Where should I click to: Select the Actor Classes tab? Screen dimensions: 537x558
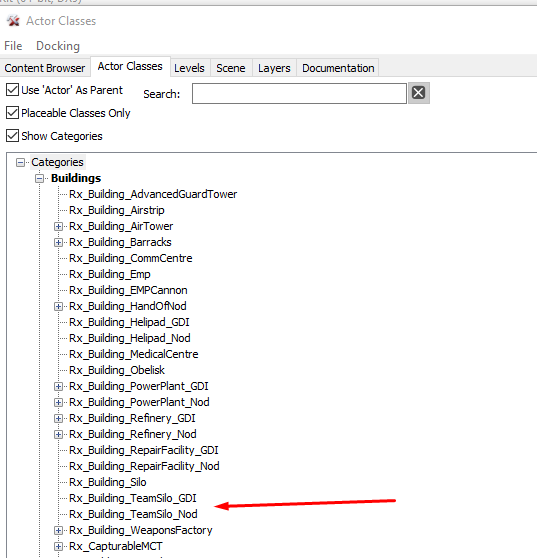(130, 67)
